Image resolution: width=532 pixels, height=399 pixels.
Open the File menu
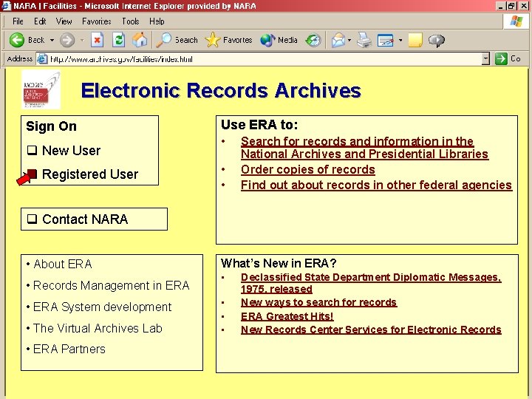tap(18, 21)
